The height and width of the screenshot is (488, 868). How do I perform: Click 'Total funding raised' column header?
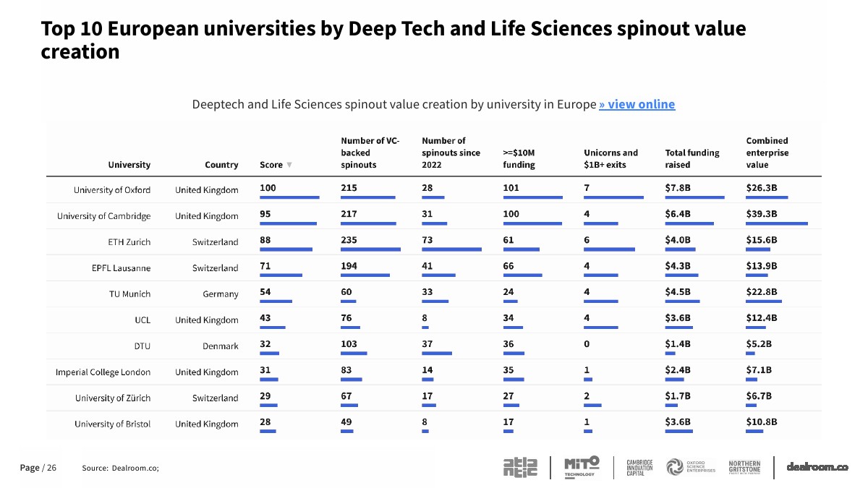[x=692, y=158]
